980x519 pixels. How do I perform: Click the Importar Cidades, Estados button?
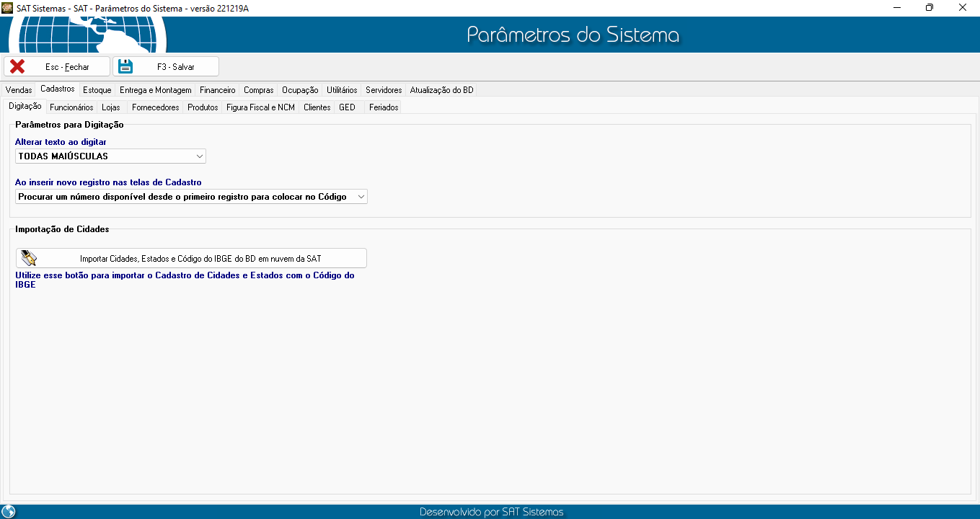191,258
